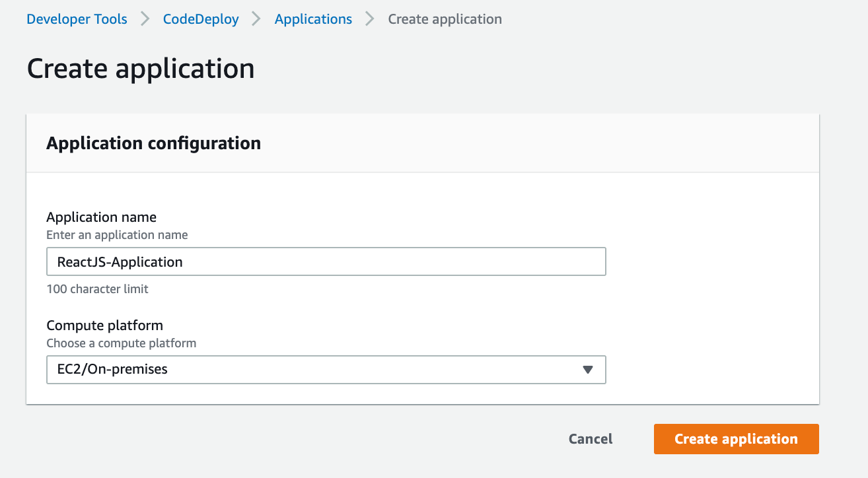Click the Application configuration panel header
Screen dimensions: 868x478
(x=153, y=143)
